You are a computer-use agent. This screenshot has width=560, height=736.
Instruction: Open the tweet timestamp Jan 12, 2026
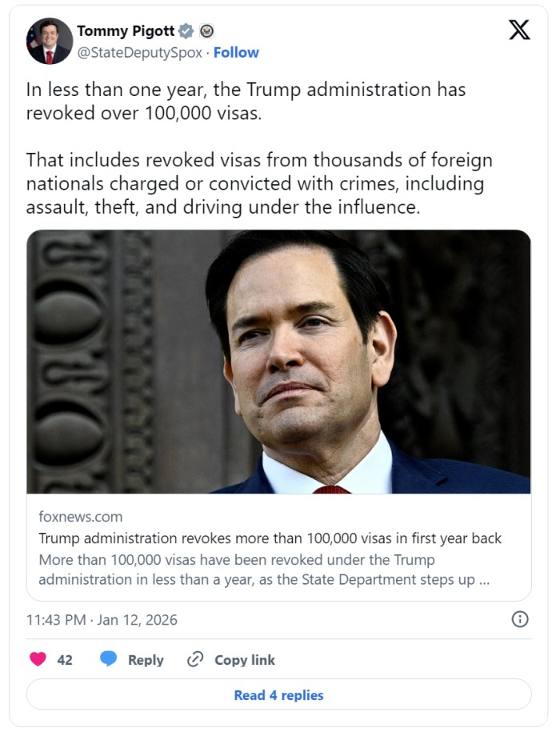102,620
